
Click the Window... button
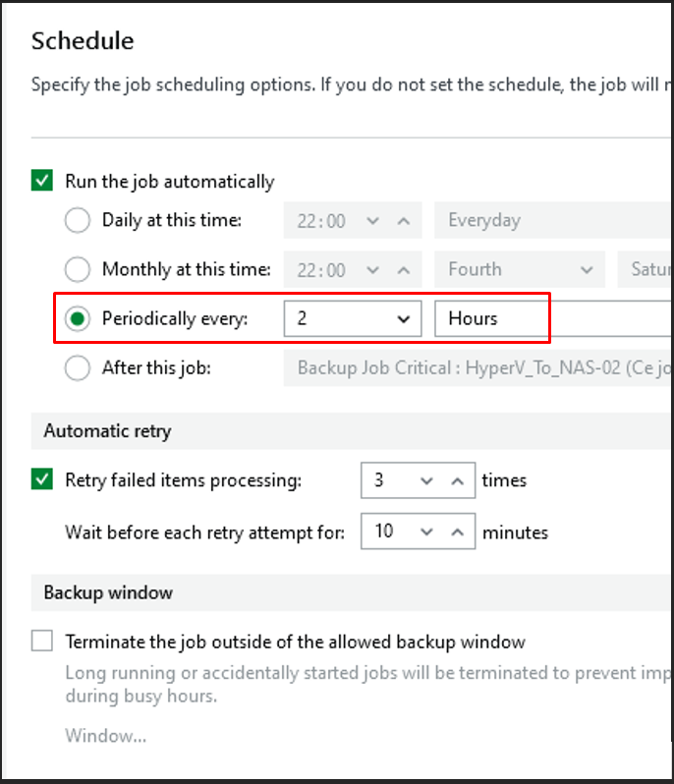106,735
